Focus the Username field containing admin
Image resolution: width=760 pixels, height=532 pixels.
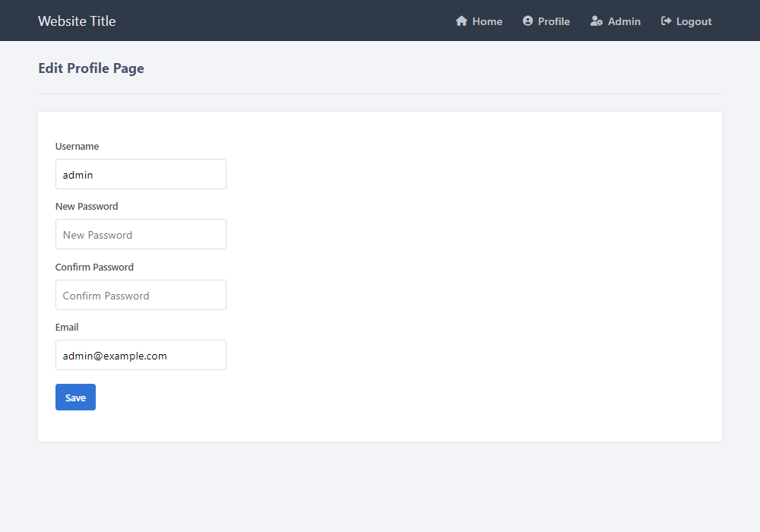coord(141,174)
